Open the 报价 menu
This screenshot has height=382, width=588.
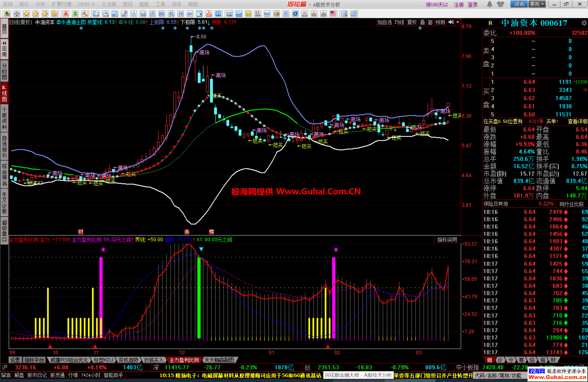pos(24,4)
